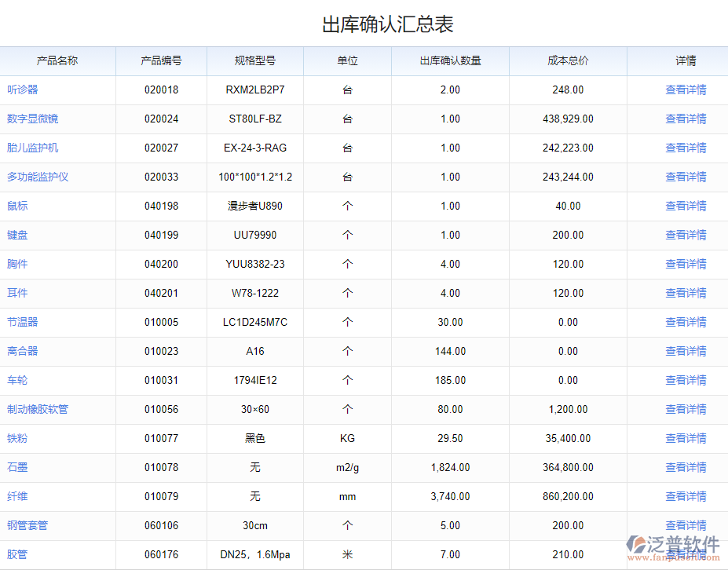Select the 纤维 product name link
The width and height of the screenshot is (728, 570).
17,496
